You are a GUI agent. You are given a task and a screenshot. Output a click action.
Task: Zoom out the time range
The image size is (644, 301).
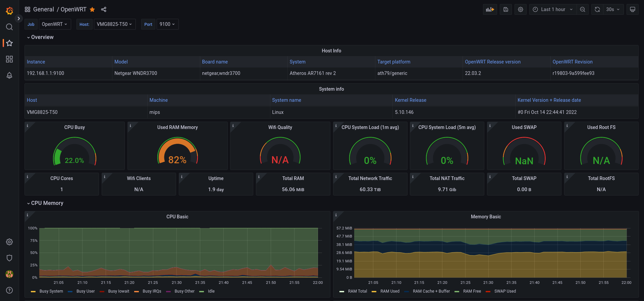(583, 9)
